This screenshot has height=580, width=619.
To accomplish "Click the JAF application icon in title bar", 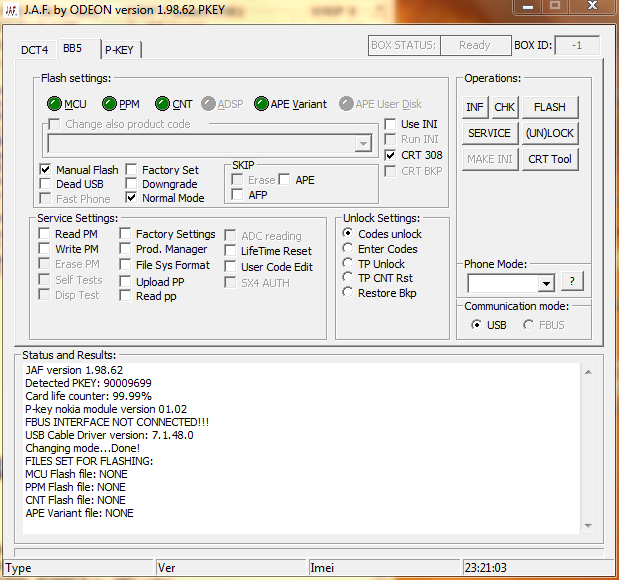I will (13, 11).
